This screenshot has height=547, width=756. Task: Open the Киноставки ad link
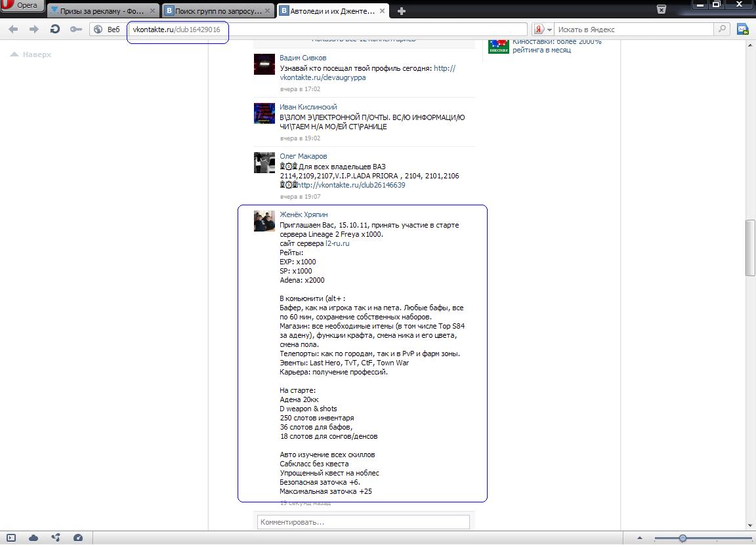pos(557,45)
